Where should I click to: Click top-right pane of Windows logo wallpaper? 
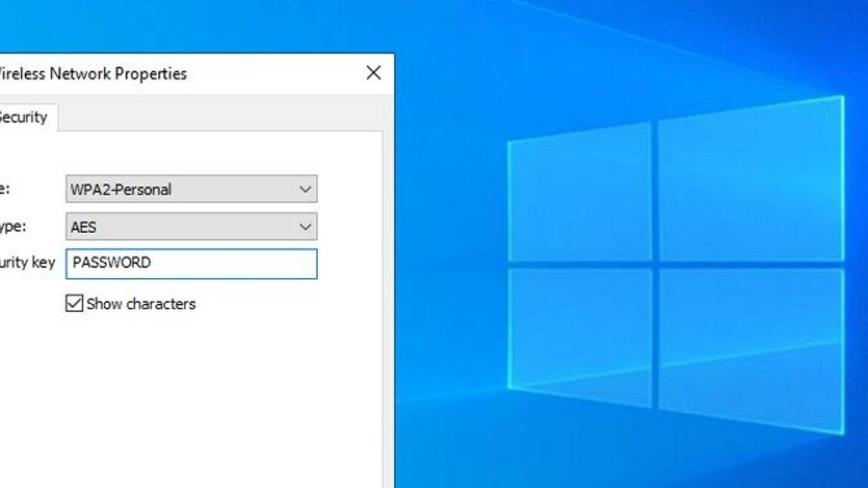(751, 181)
